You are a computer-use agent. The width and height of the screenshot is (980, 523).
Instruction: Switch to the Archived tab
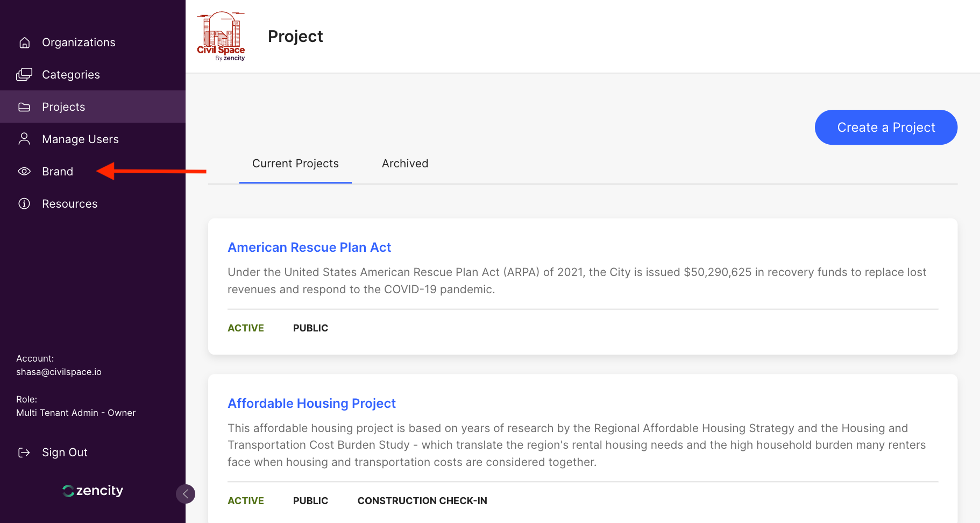pos(404,164)
